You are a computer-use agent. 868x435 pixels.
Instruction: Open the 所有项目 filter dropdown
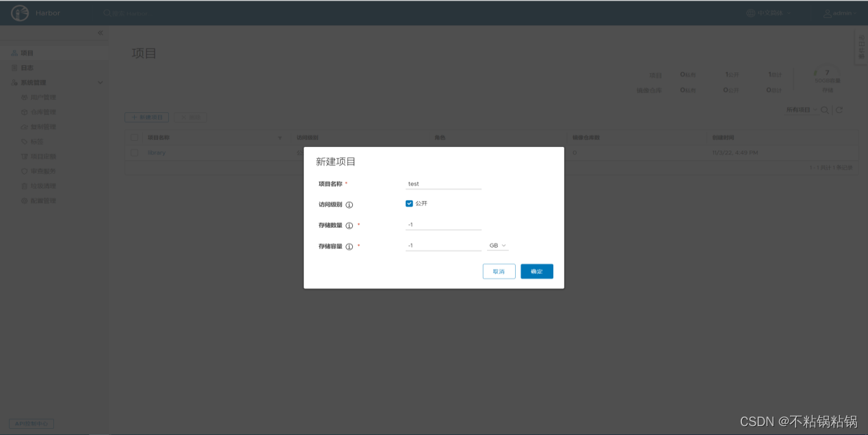coord(801,110)
